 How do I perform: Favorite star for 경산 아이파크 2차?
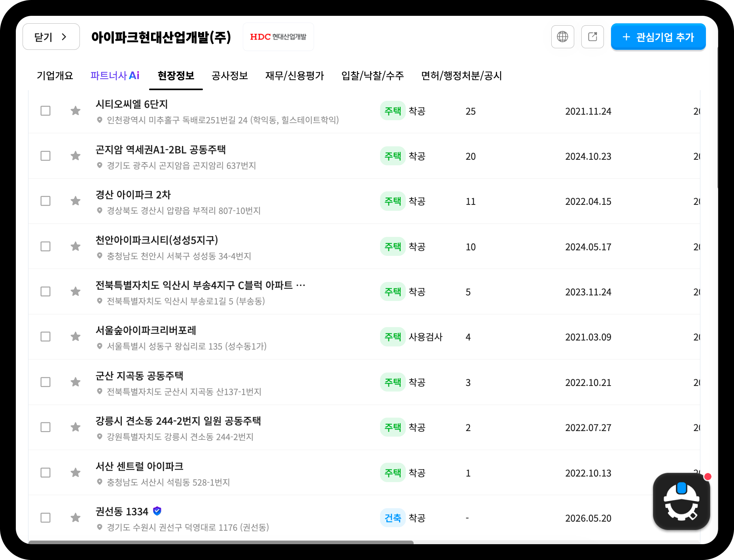(x=76, y=201)
